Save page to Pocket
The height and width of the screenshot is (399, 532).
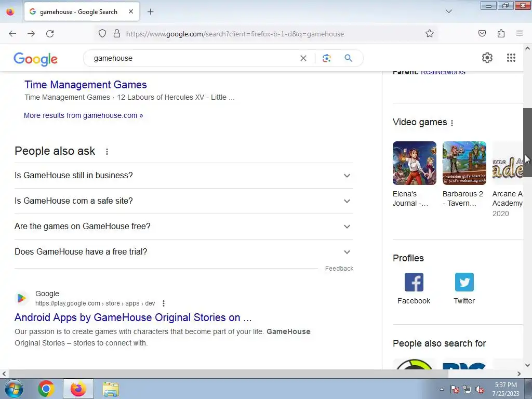click(x=482, y=34)
